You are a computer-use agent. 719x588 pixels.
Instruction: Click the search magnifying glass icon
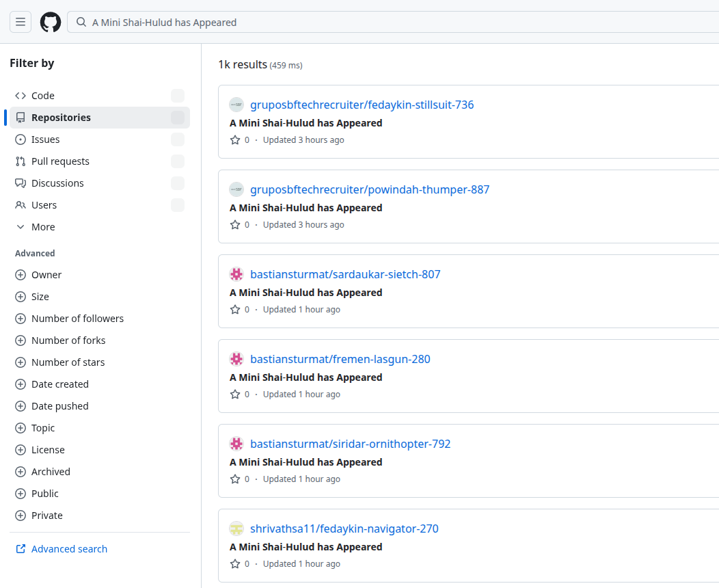point(81,22)
